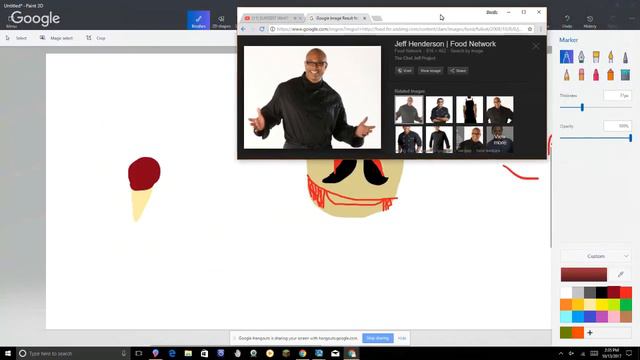Open the black apron related thumbnail
640x360 pixels.
pyautogui.click(x=469, y=110)
